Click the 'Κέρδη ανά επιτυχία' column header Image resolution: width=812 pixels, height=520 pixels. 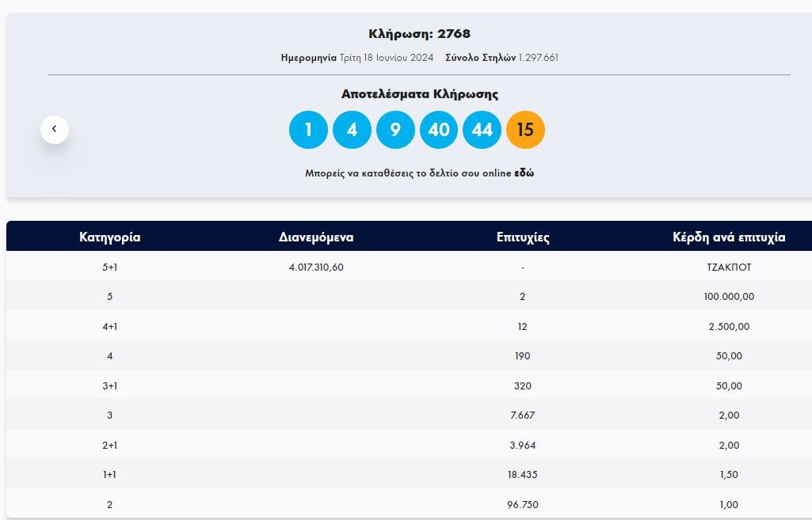pos(729,237)
